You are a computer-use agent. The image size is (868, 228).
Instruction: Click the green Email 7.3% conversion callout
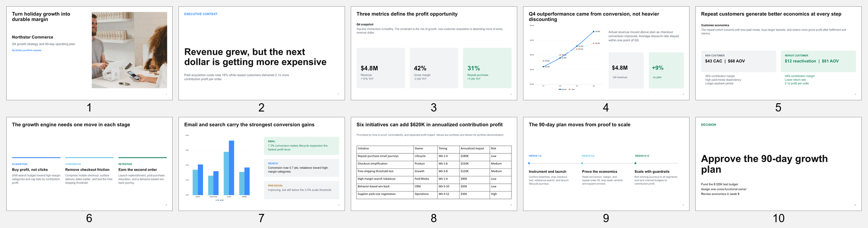tap(301, 146)
